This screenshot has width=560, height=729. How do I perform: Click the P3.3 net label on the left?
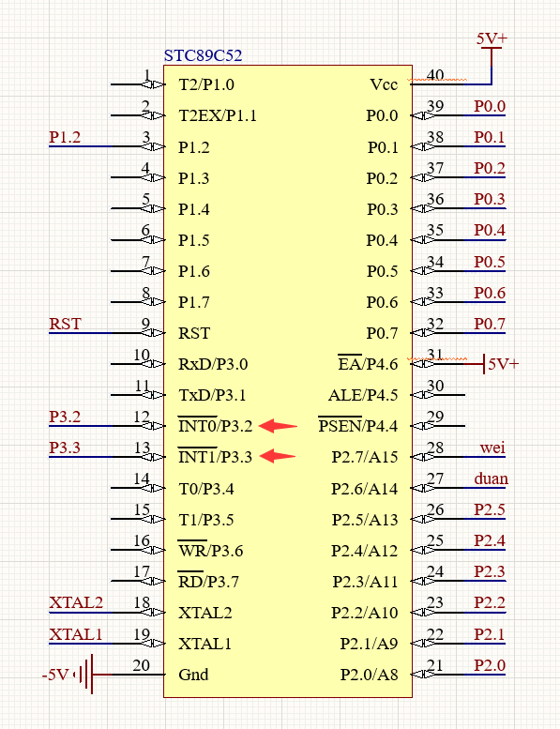coord(65,448)
